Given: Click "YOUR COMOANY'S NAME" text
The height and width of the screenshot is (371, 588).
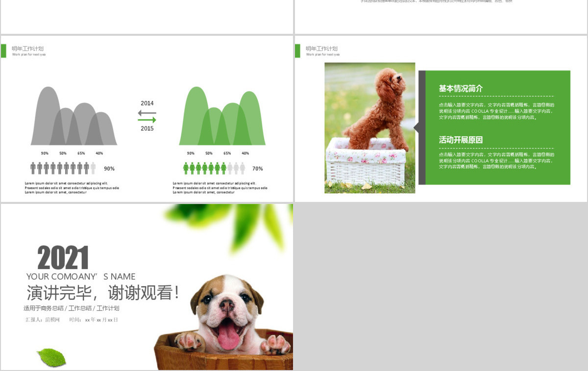Looking at the screenshot, I should pos(81,276).
